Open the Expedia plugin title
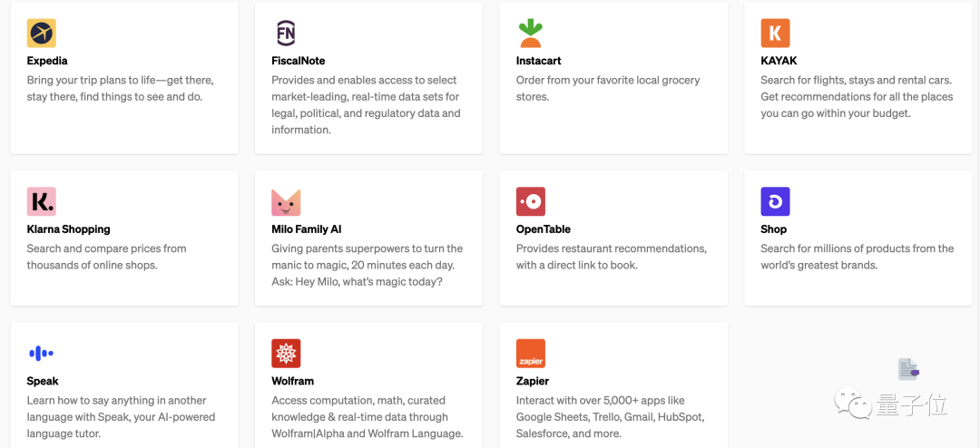Image resolution: width=980 pixels, height=448 pixels. 49,61
